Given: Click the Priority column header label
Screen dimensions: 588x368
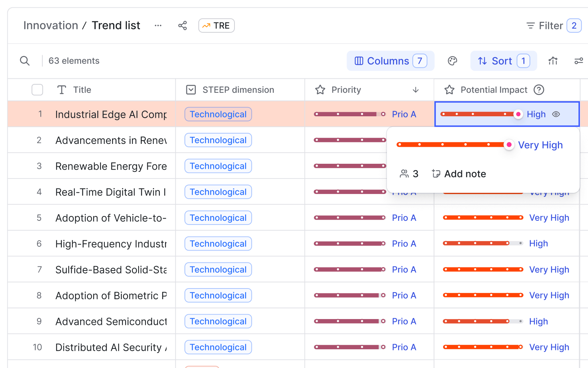Looking at the screenshot, I should [346, 90].
